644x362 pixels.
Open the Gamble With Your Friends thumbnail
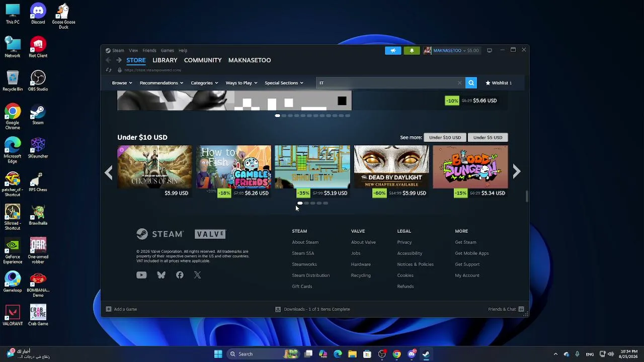[x=233, y=167]
